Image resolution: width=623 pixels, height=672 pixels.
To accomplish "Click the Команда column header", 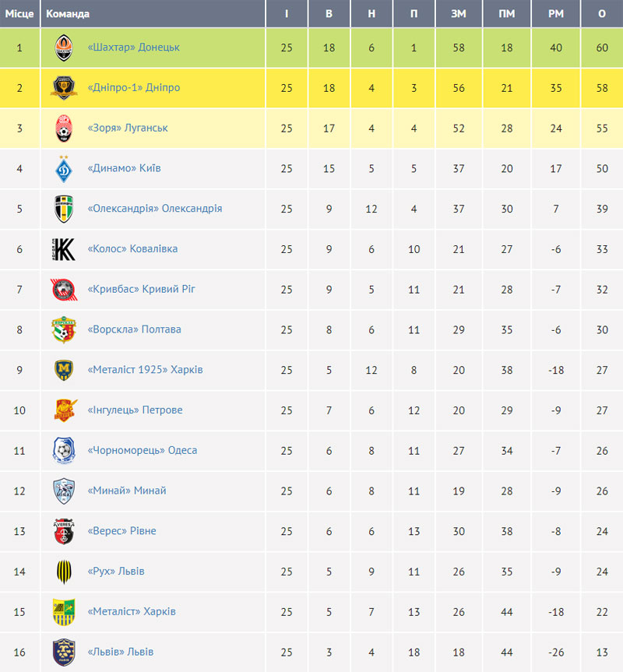I will pyautogui.click(x=68, y=14).
